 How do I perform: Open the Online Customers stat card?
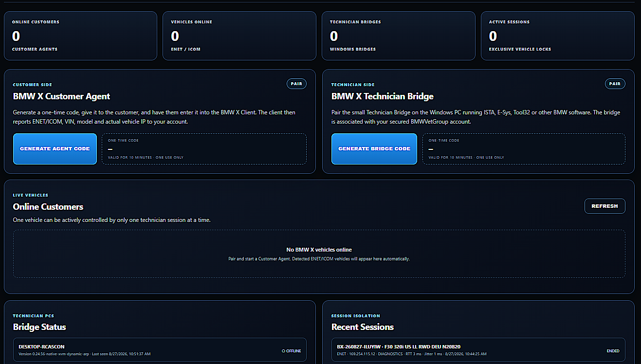[80, 36]
